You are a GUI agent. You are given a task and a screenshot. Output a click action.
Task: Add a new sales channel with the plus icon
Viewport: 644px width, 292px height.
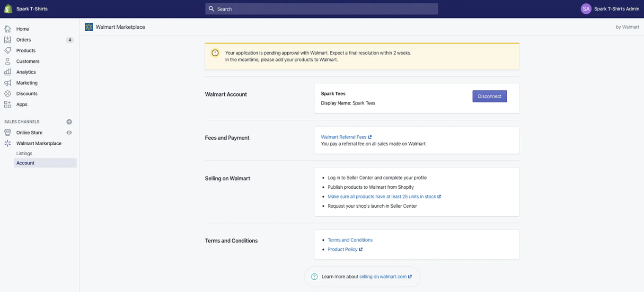pyautogui.click(x=69, y=122)
